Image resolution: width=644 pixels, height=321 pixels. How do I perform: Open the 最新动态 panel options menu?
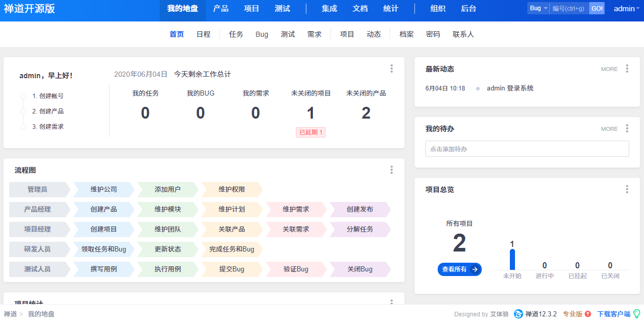coord(627,68)
